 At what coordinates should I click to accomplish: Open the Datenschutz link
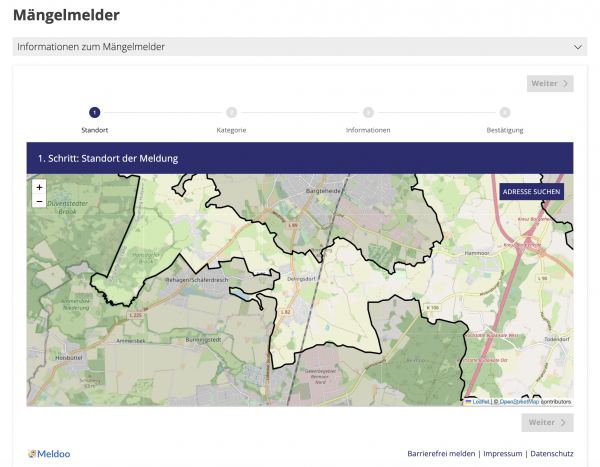point(552,454)
